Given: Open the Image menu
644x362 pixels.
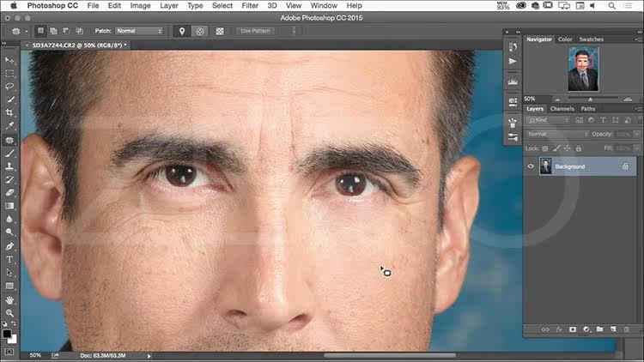Looking at the screenshot, I should [x=140, y=6].
